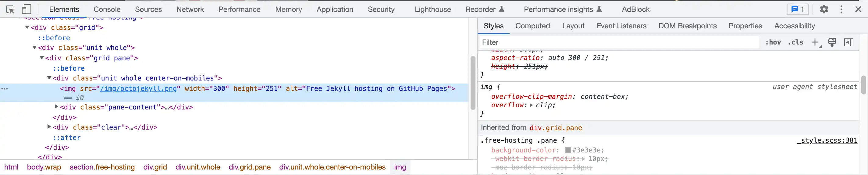Toggle the computed styles sidebar icon
The width and height of the screenshot is (868, 175).
(x=848, y=42)
